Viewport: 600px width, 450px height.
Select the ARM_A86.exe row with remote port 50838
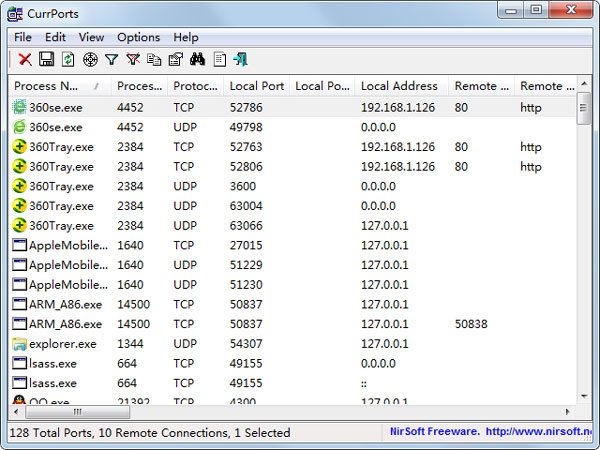pos(293,324)
